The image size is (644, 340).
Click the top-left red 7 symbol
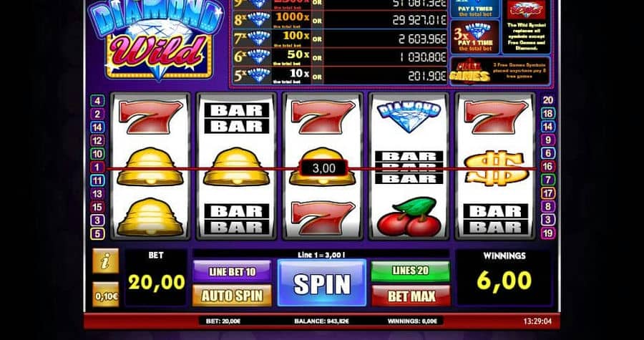click(x=150, y=117)
